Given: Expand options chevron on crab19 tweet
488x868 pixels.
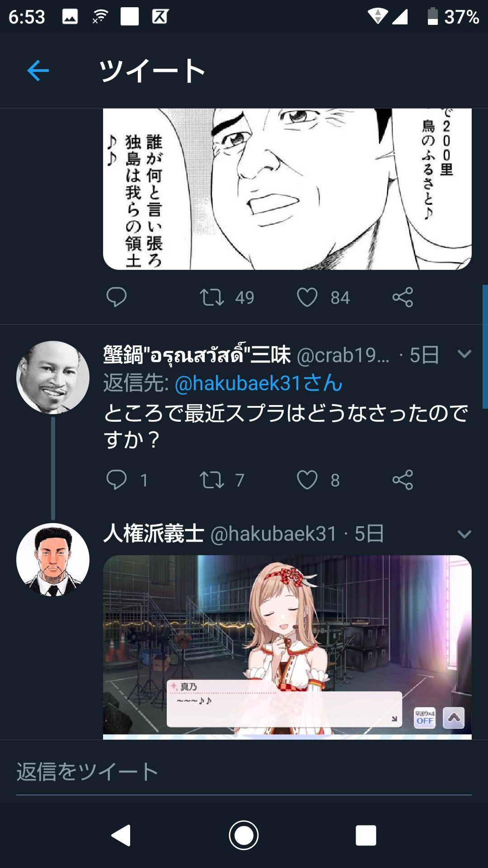Looking at the screenshot, I should point(465,354).
